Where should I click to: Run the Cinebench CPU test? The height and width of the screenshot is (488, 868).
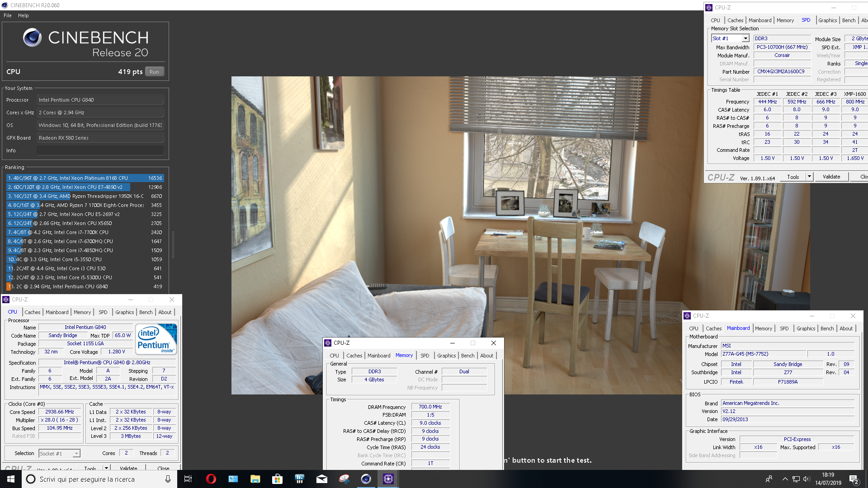pyautogui.click(x=155, y=72)
